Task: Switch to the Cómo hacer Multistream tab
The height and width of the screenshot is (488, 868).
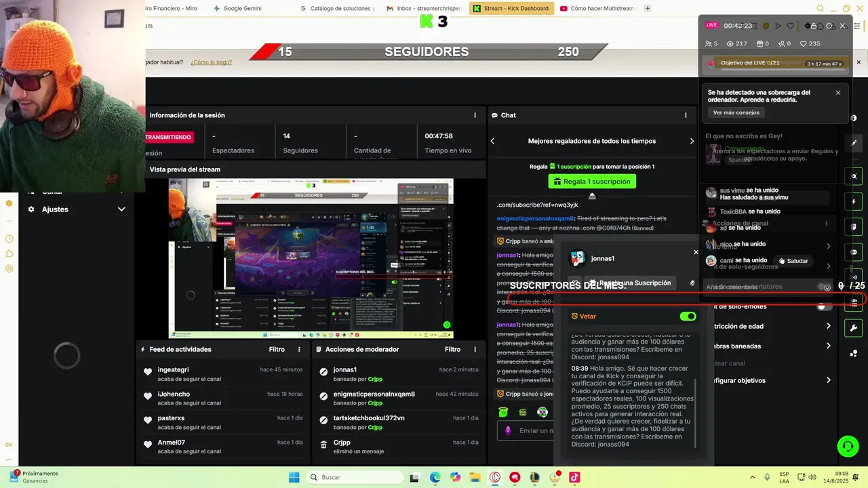Action: (598, 8)
